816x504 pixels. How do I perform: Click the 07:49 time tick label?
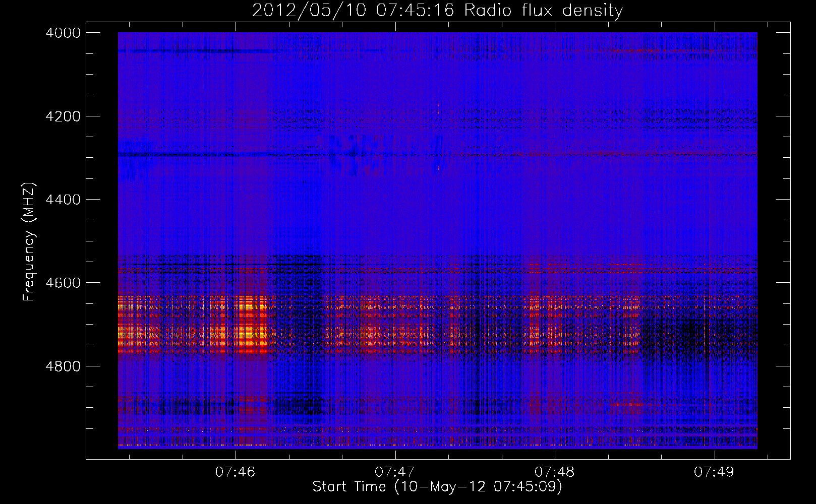click(x=714, y=472)
